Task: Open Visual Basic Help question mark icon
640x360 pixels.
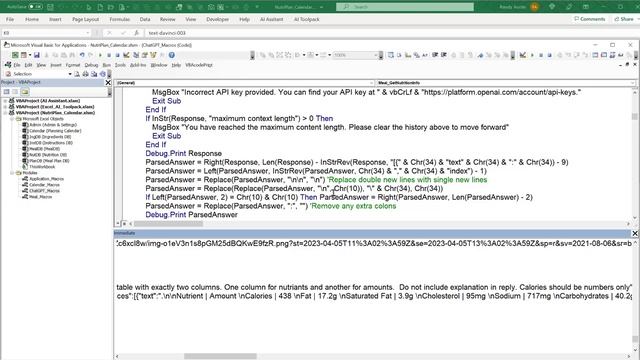Action: [172, 55]
